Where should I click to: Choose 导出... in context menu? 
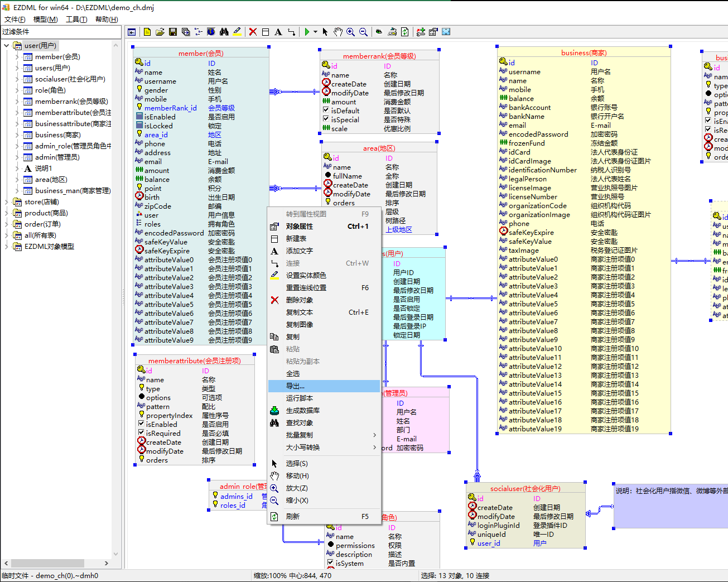[324, 386]
